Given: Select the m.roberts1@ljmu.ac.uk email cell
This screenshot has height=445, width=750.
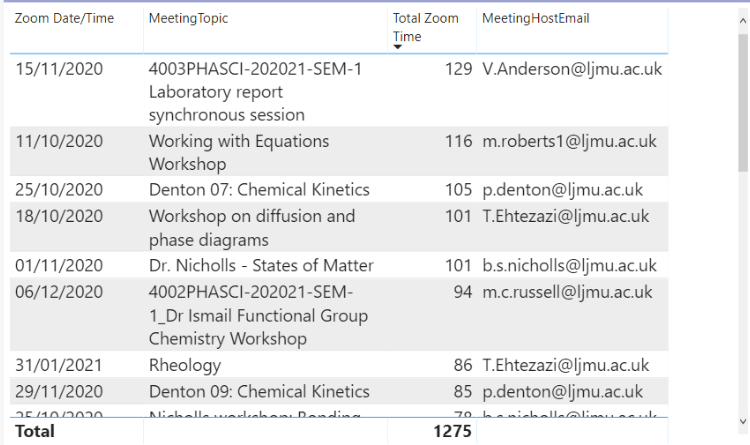Looking at the screenshot, I should point(569,142).
